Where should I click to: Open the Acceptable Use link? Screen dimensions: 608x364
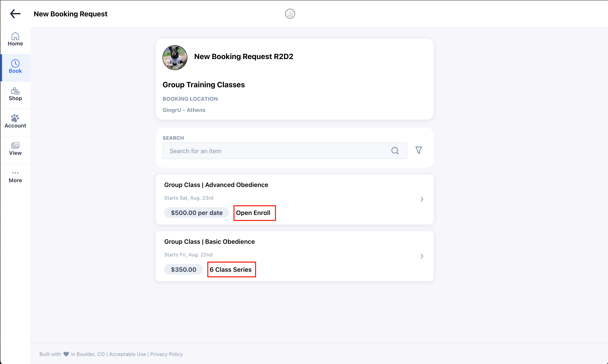point(127,354)
